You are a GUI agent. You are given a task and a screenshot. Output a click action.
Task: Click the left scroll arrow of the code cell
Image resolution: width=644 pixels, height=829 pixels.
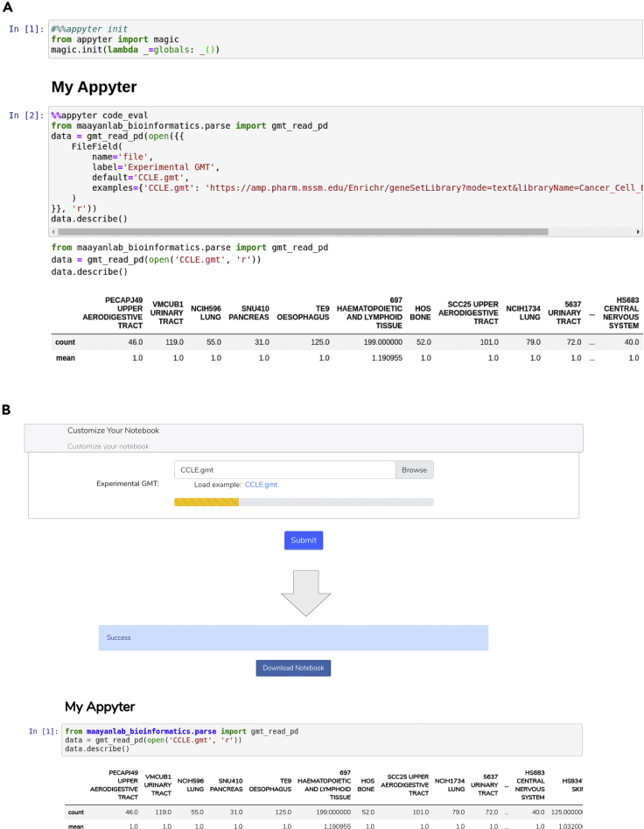[54, 232]
